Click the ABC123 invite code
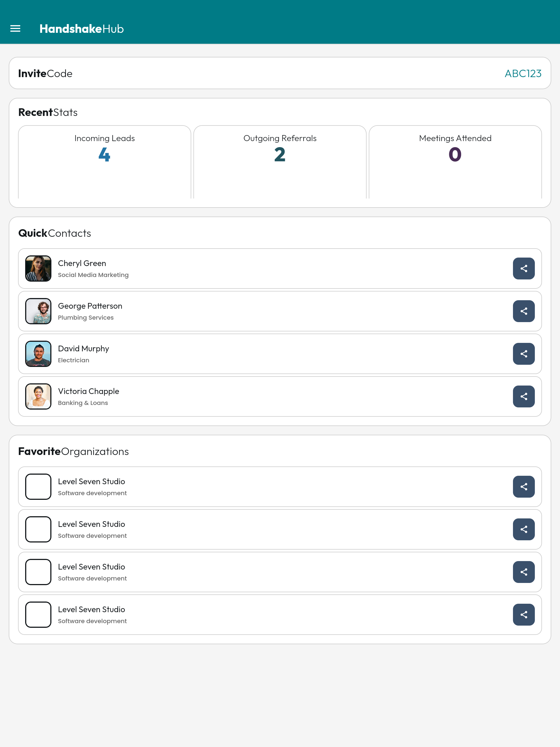The width and height of the screenshot is (560, 747). coord(523,73)
